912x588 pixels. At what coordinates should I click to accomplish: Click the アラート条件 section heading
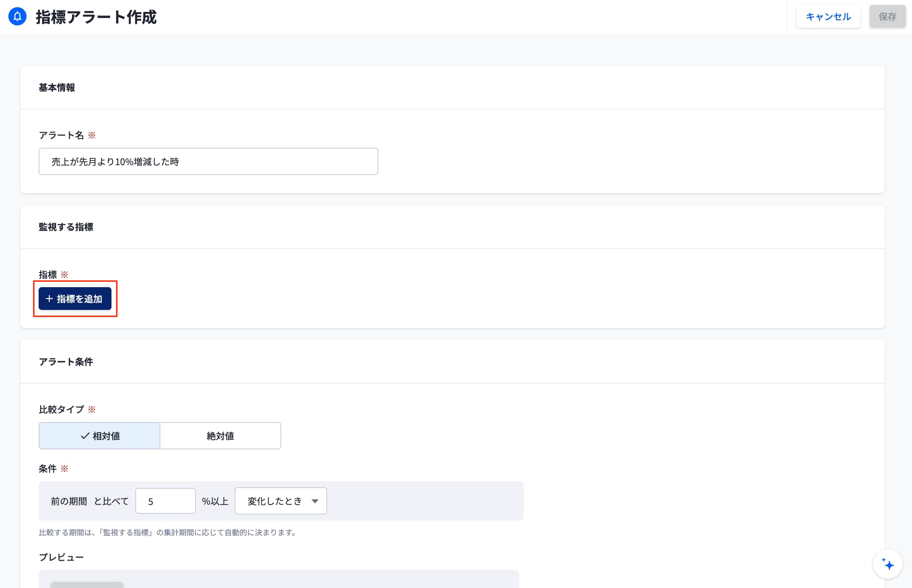click(66, 362)
